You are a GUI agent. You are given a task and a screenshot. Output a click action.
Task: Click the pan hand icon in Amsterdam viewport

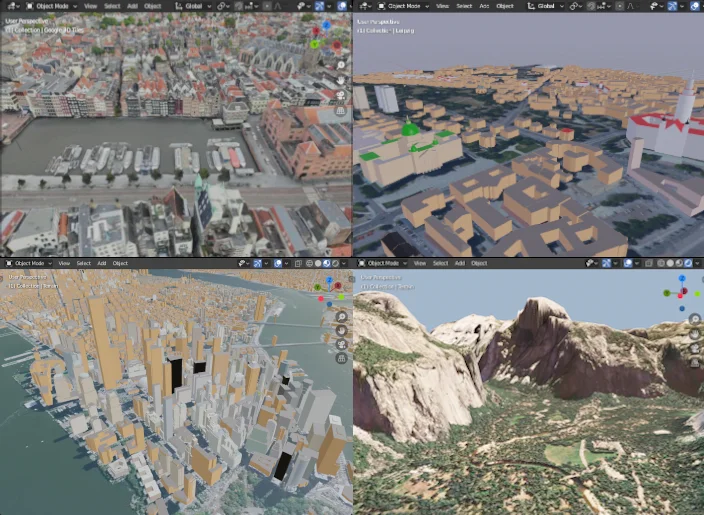341,80
